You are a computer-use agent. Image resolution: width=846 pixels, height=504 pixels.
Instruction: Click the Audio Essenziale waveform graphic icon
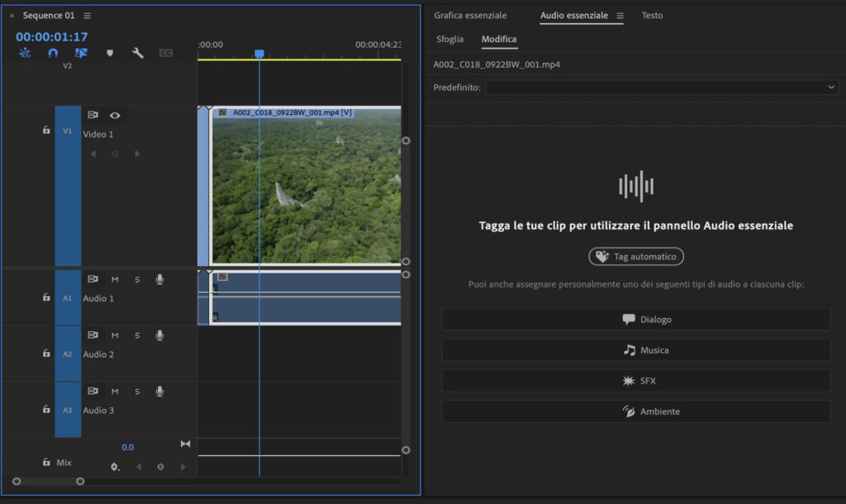pyautogui.click(x=634, y=186)
